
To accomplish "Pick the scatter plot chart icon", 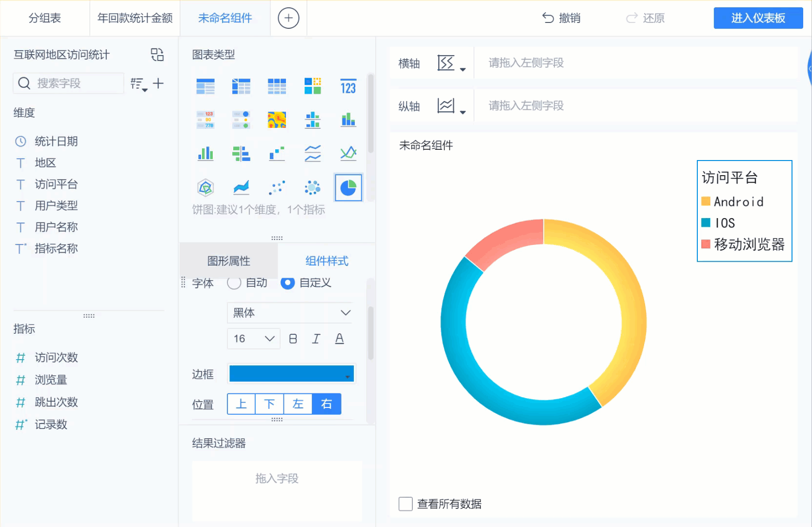I will click(277, 187).
